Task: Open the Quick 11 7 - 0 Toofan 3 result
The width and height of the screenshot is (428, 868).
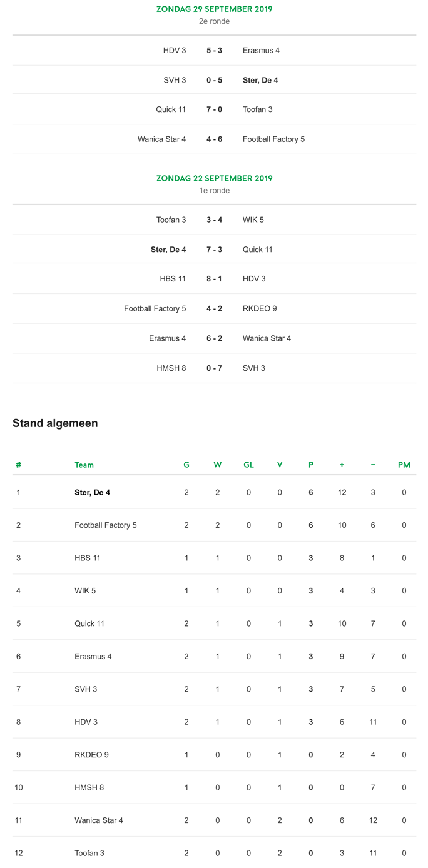Action: (214, 109)
